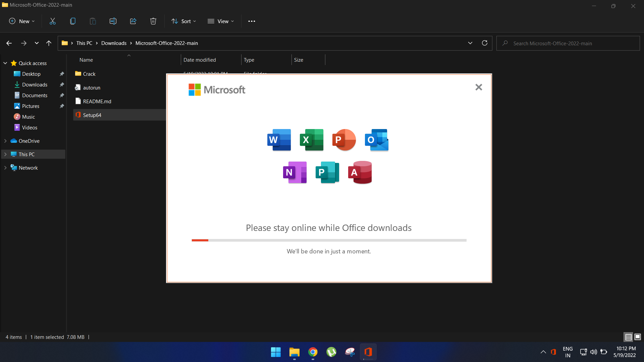
Task: Click the Search Microsoft-Office-2022-main field
Action: 568,43
